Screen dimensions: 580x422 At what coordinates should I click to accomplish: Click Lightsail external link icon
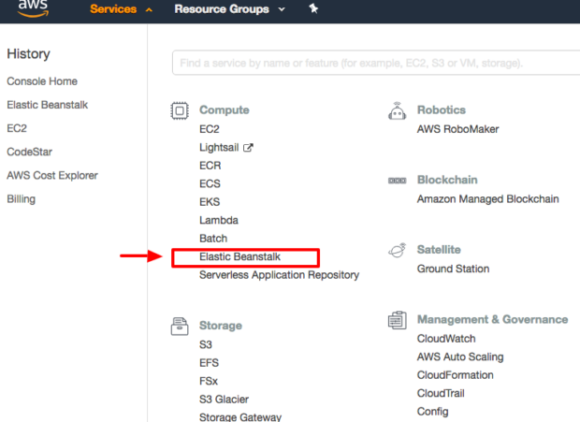248,148
